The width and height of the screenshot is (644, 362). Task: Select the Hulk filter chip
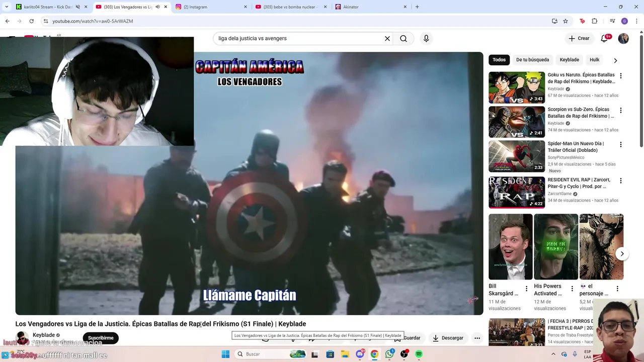point(594,60)
